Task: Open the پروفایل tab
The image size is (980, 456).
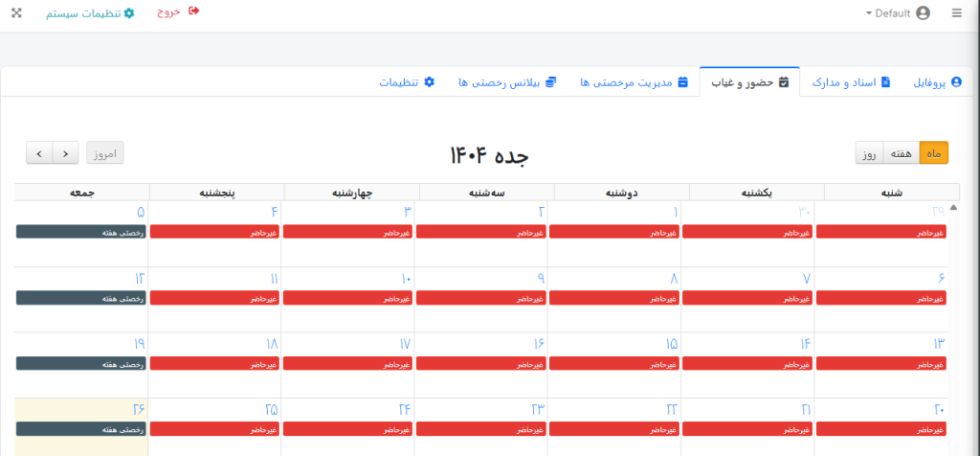Action: (936, 82)
